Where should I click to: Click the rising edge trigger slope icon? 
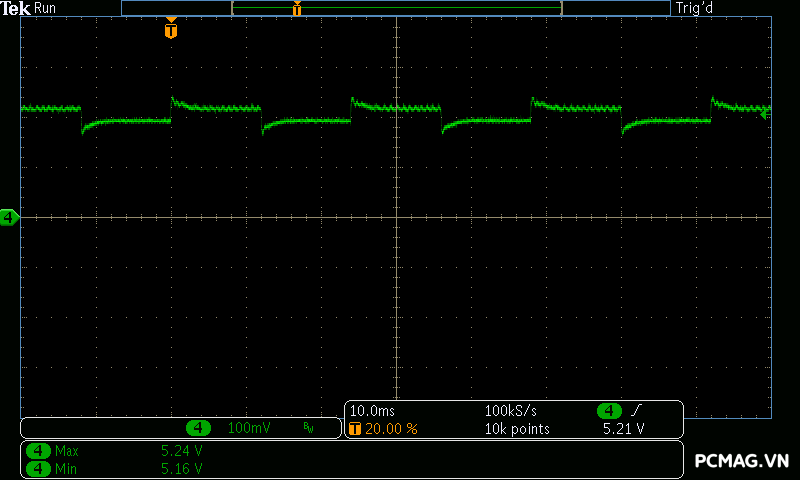636,411
